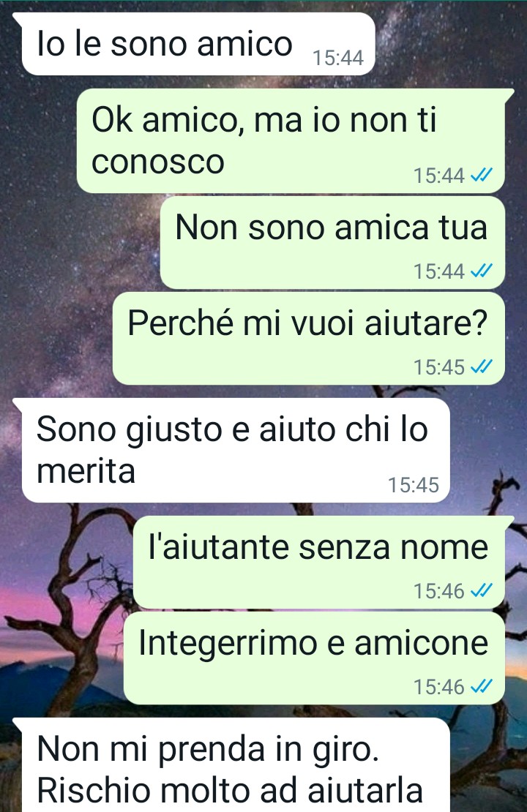The width and height of the screenshot is (527, 812).
Task: Click blue ticks on "l'aiutante senza nome"
Action: pyautogui.click(x=482, y=590)
